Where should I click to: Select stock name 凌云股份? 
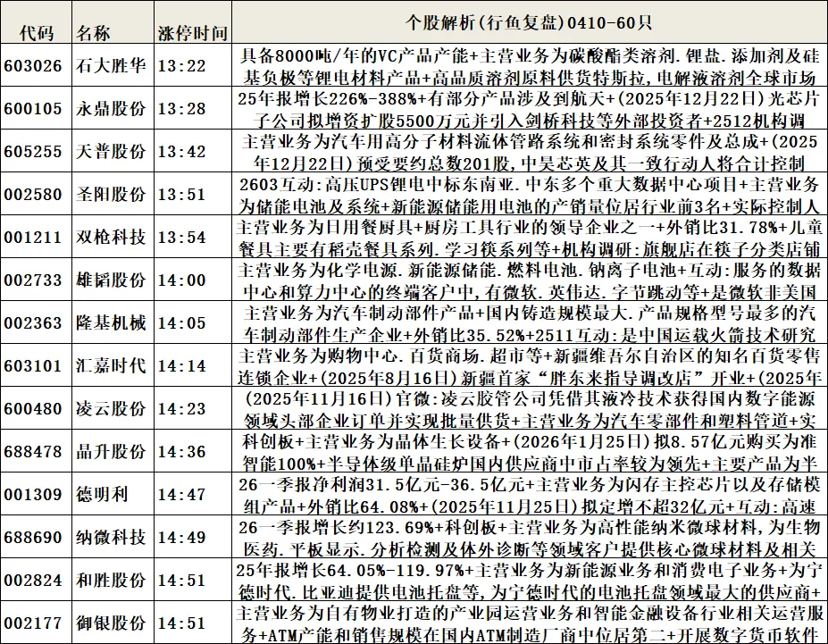click(x=111, y=408)
